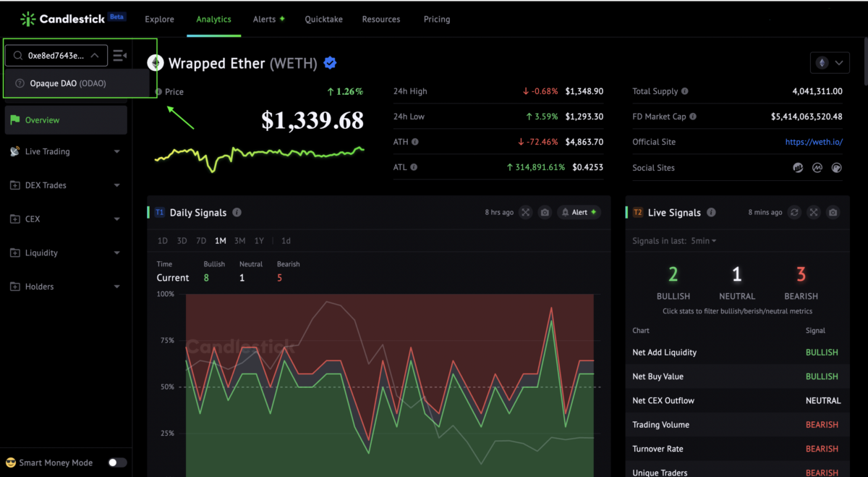Click the Price info icon
The image size is (868, 477).
point(158,92)
